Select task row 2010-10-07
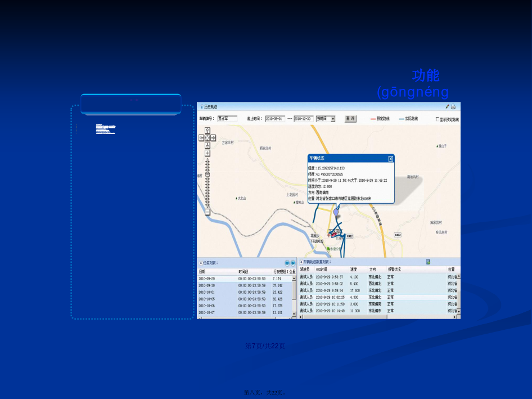Image resolution: width=532 pixels, height=399 pixels. [245, 313]
